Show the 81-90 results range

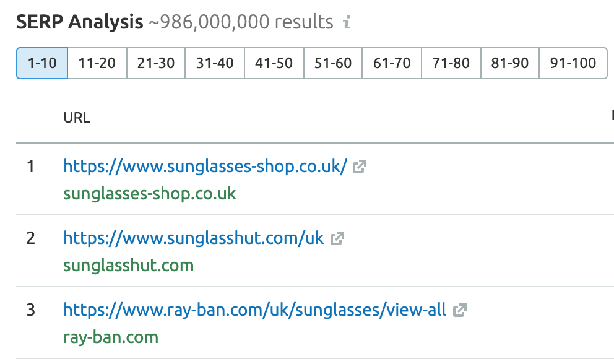click(x=510, y=63)
